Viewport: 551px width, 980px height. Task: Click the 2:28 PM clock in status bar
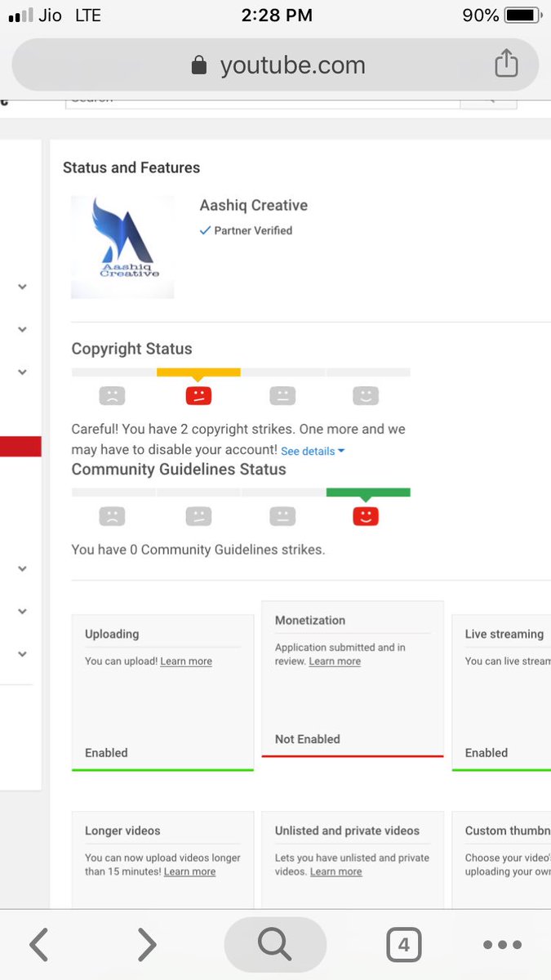pos(275,16)
